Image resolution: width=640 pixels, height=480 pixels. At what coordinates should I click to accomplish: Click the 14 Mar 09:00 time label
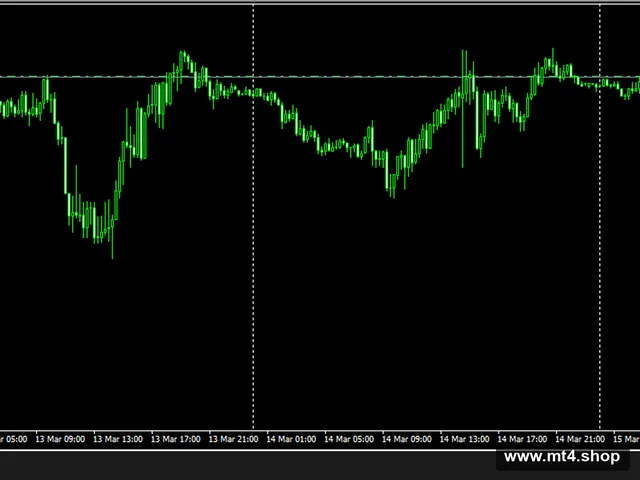pos(407,439)
